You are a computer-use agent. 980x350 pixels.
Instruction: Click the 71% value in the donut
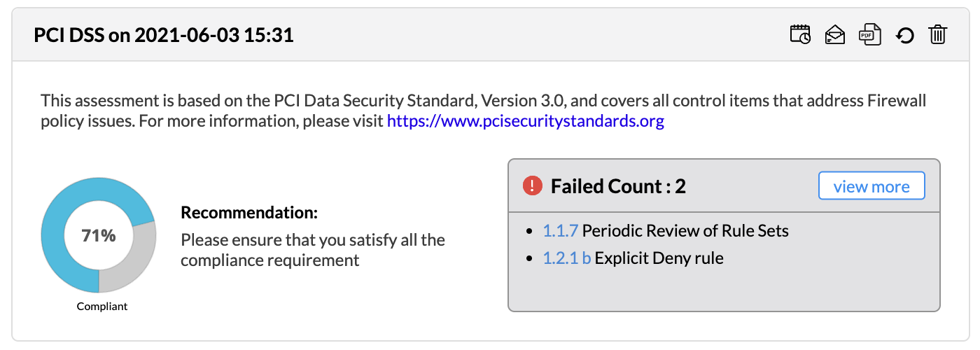click(x=99, y=236)
